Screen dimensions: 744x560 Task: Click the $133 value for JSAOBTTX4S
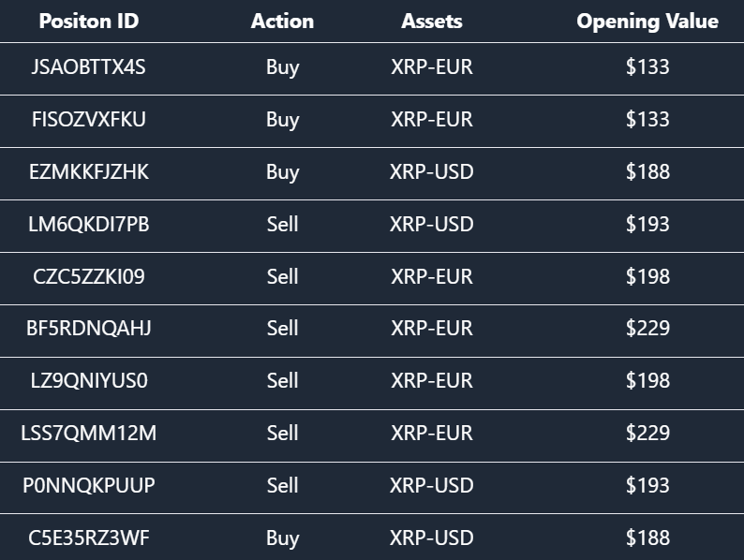(x=647, y=67)
